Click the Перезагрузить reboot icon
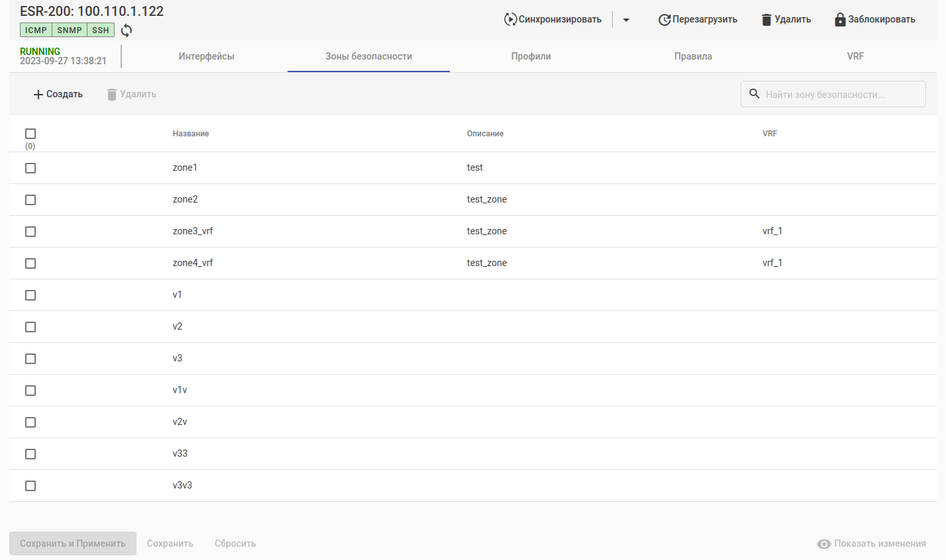 click(x=664, y=20)
